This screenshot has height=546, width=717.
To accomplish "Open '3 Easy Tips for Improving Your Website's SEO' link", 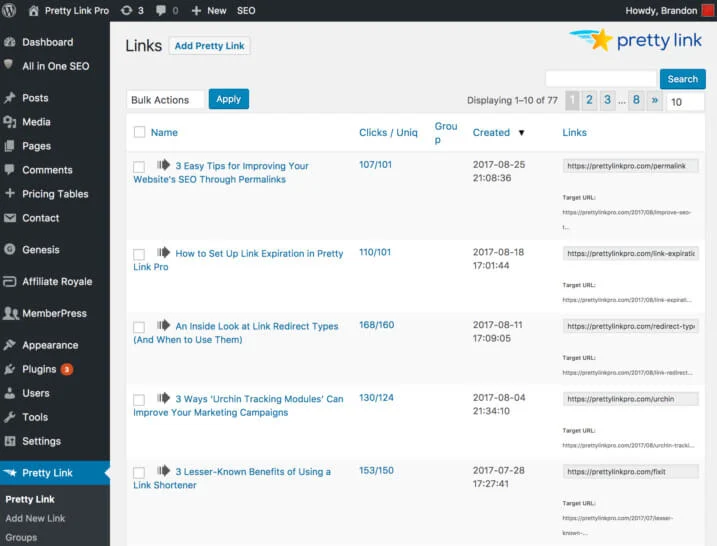I will tap(221, 172).
